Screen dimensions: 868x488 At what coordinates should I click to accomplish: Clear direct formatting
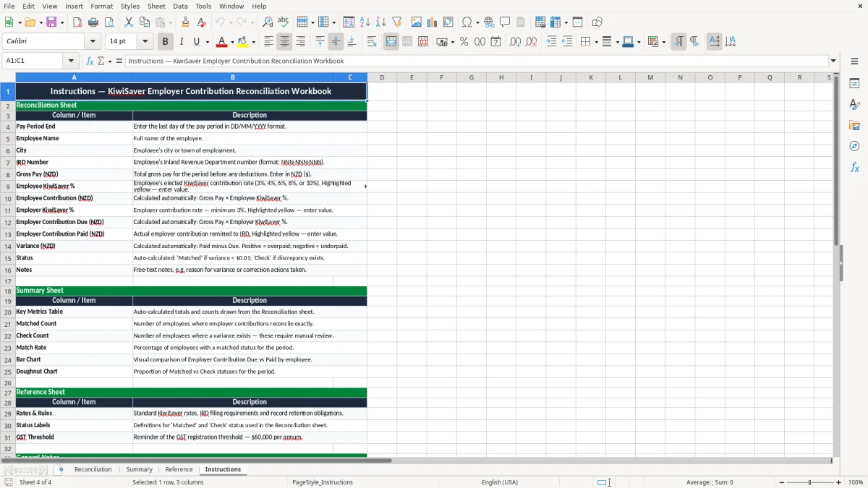[202, 22]
